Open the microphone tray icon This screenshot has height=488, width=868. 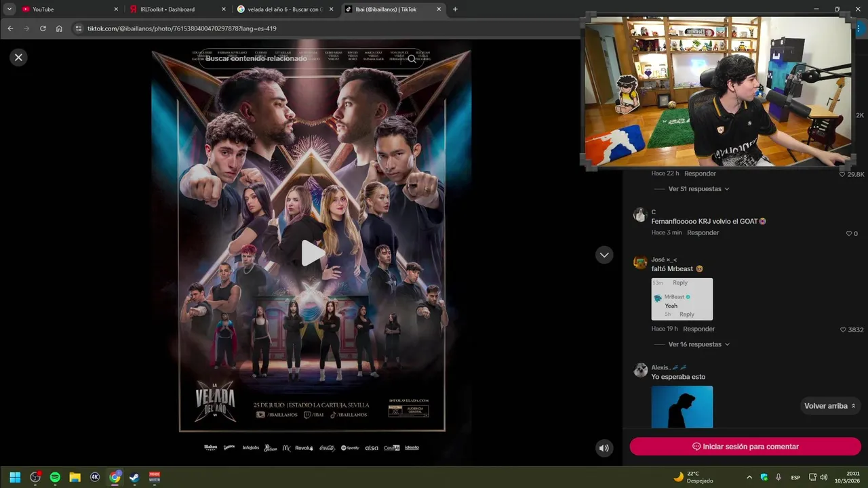coord(778,477)
